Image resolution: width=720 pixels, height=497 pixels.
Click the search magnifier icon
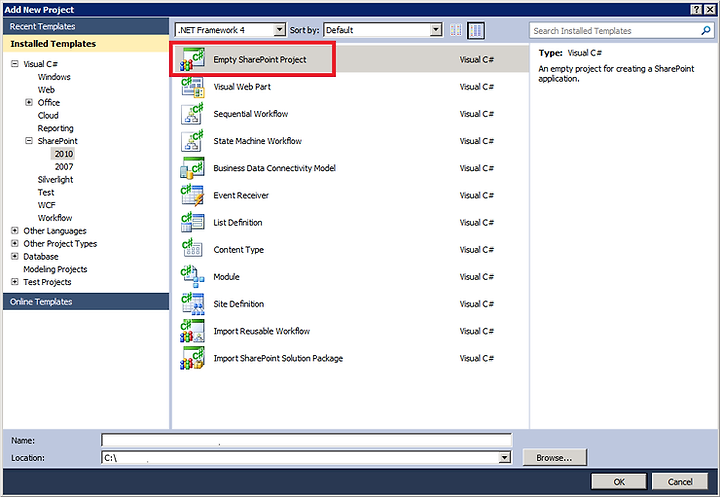point(706,31)
